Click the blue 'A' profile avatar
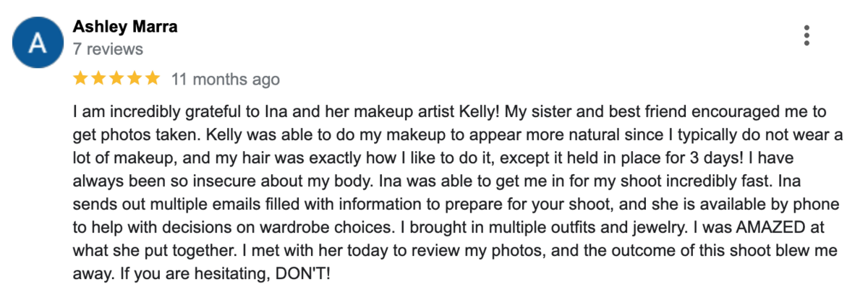This screenshot has height=292, width=868. (x=37, y=43)
